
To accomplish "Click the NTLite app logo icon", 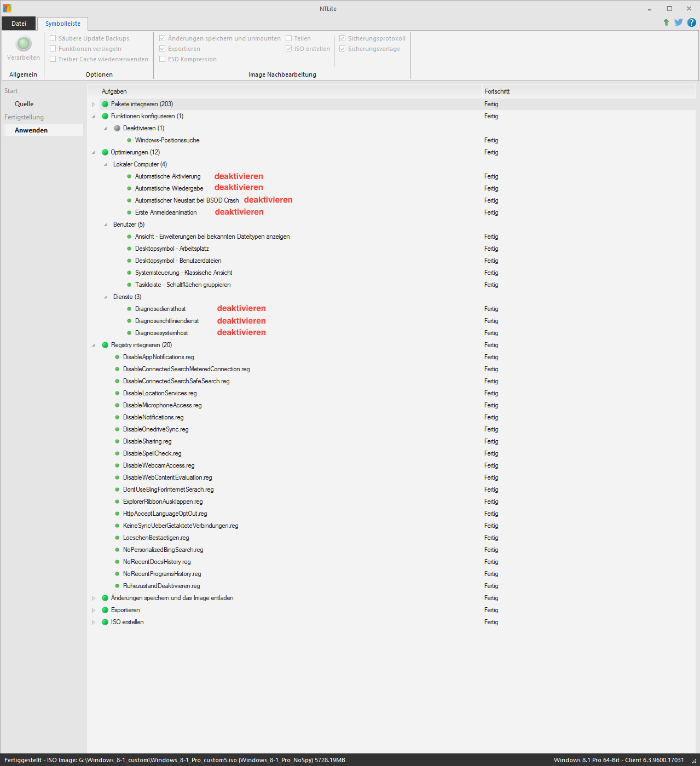I will click(x=7, y=8).
